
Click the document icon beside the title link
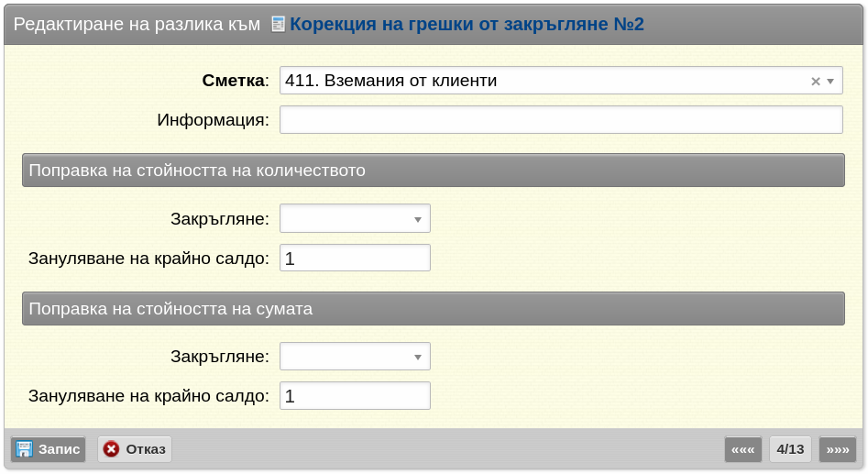pyautogui.click(x=278, y=25)
